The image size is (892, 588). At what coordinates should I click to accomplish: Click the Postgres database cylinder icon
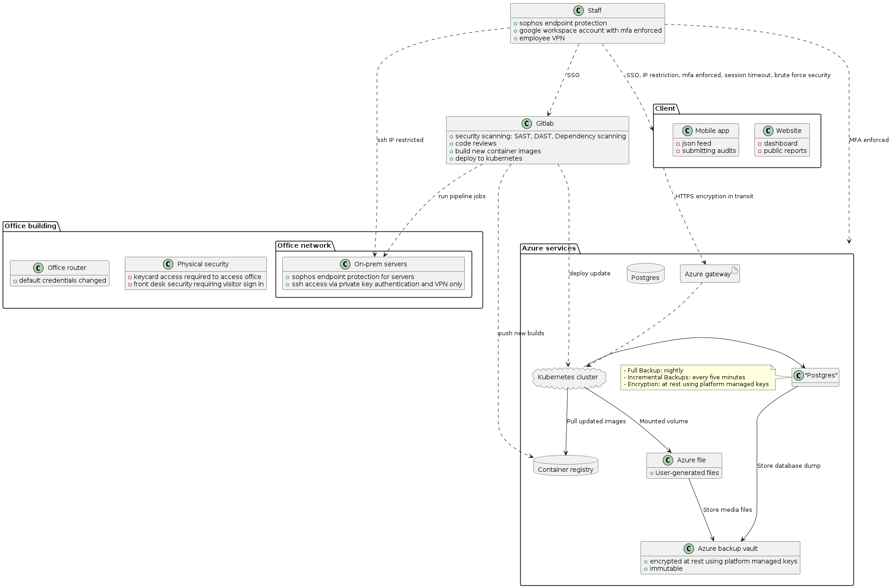click(645, 274)
